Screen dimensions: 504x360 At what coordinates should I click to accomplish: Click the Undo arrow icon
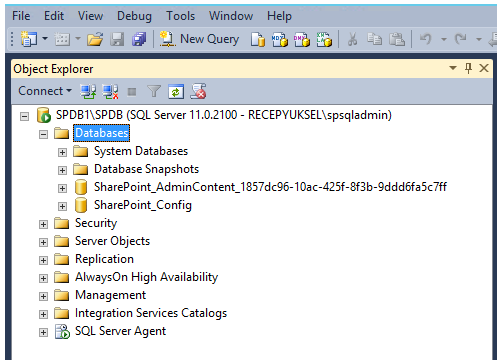pyautogui.click(x=425, y=39)
